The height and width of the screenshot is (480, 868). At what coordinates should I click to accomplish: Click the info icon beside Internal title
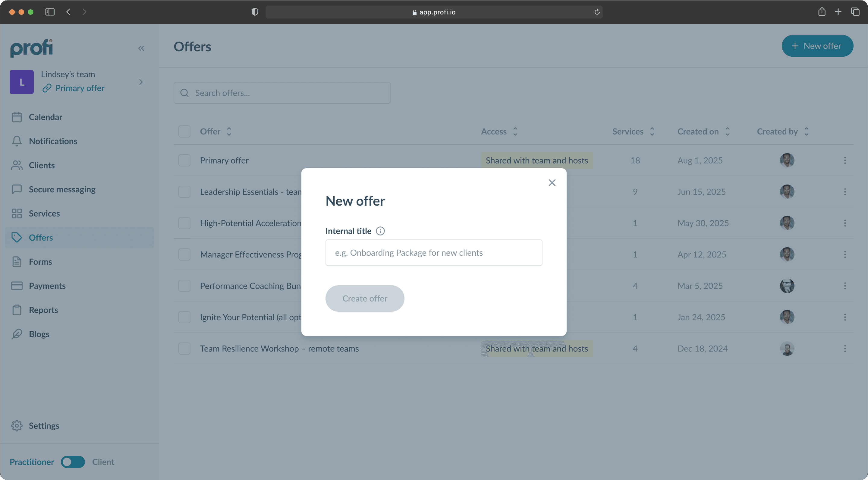click(x=380, y=231)
